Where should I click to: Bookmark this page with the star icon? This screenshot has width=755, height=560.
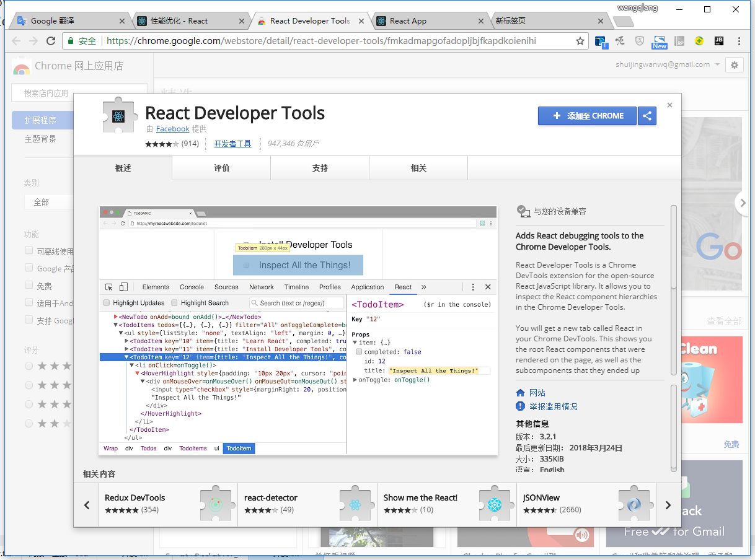pyautogui.click(x=580, y=42)
